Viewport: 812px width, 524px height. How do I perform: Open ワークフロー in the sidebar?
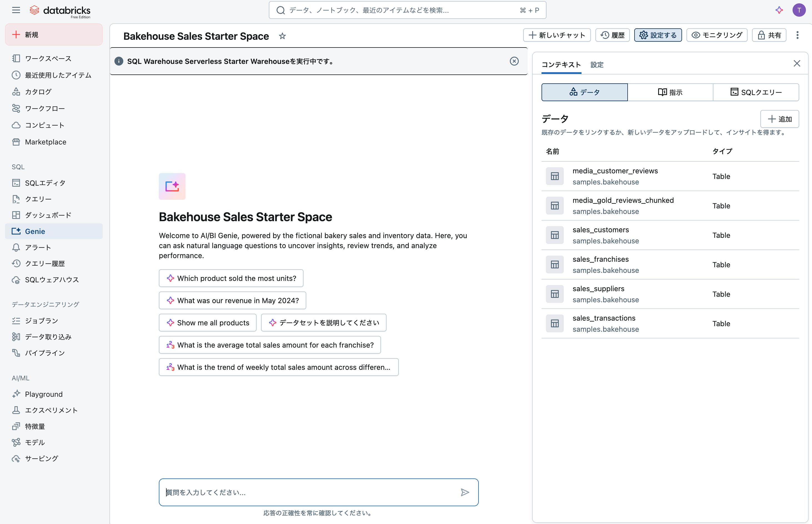pyautogui.click(x=54, y=109)
